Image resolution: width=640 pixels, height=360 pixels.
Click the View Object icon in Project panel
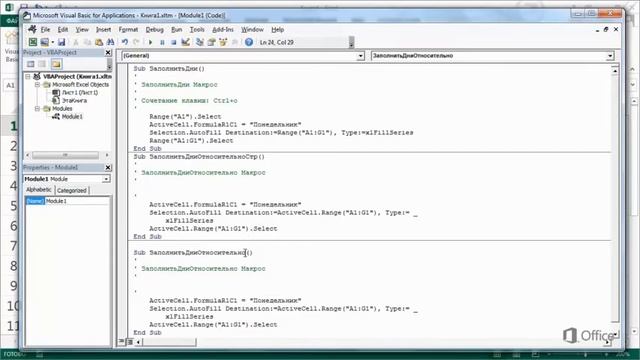pos(42,64)
